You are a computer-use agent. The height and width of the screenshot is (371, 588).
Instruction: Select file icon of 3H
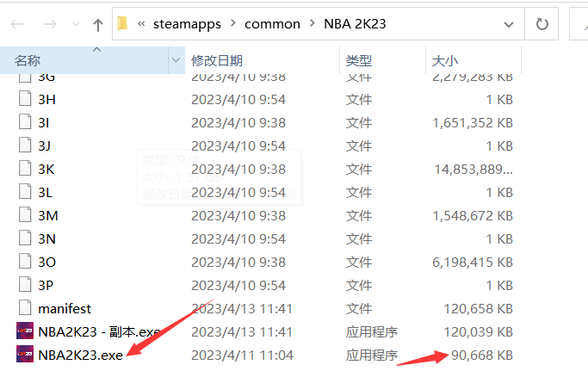[25, 99]
